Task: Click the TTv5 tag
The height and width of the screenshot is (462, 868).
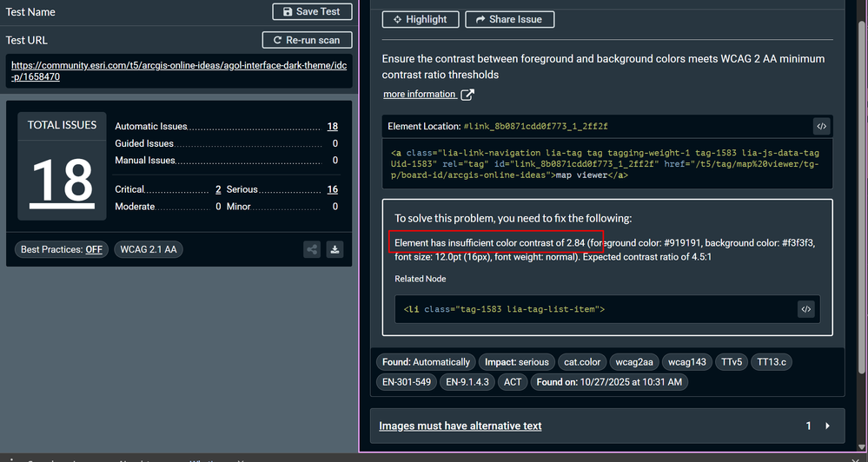Action: [732, 362]
